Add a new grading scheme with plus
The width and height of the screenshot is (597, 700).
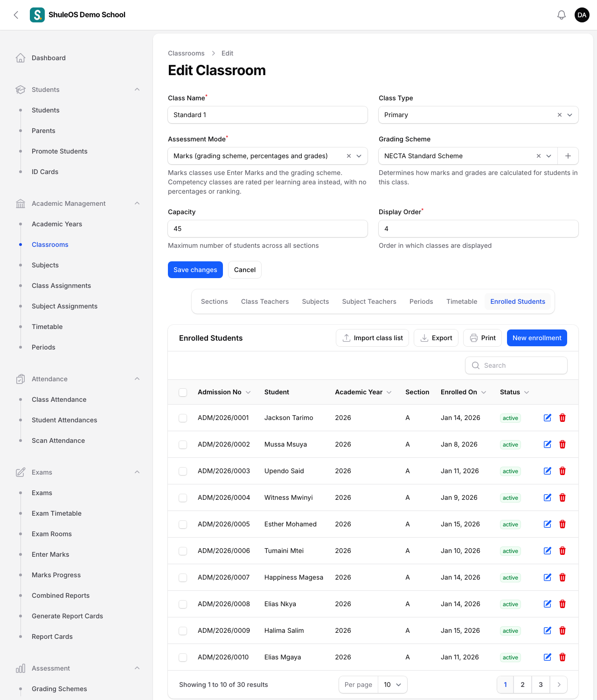[568, 156]
